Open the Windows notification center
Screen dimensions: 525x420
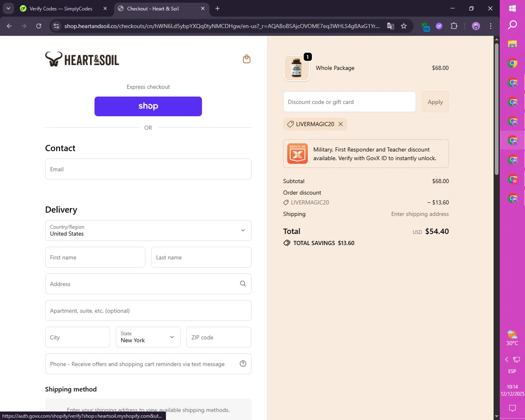point(512,408)
